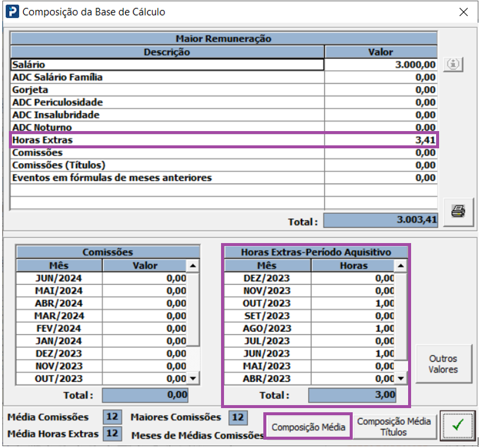Click the Maior Remuneração total 3.003,41
The width and height of the screenshot is (479, 448).
point(381,220)
